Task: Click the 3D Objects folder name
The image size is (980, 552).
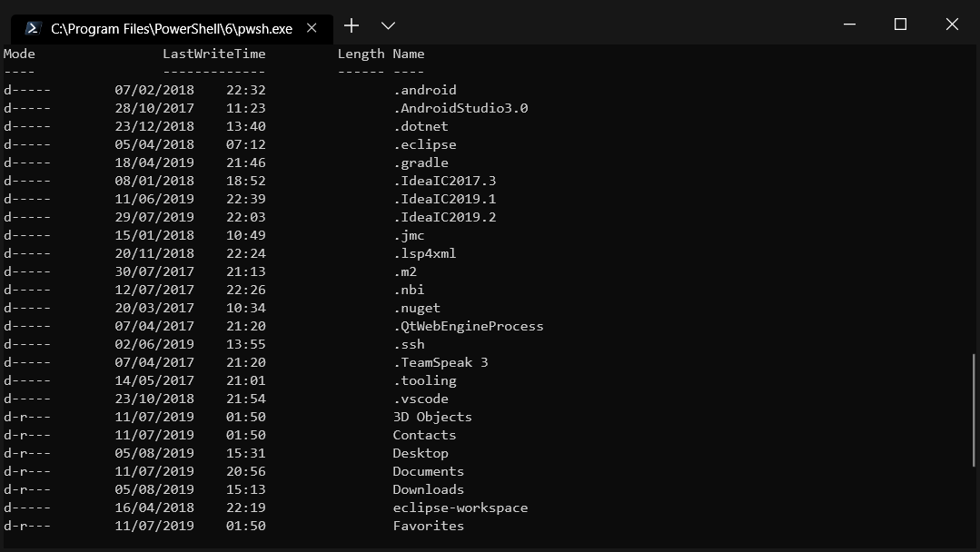Action: click(431, 417)
